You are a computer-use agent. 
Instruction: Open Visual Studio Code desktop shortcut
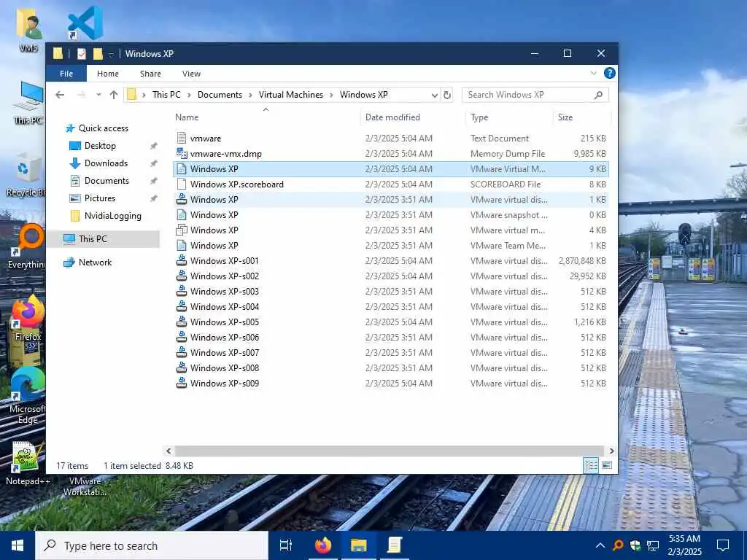[x=85, y=23]
